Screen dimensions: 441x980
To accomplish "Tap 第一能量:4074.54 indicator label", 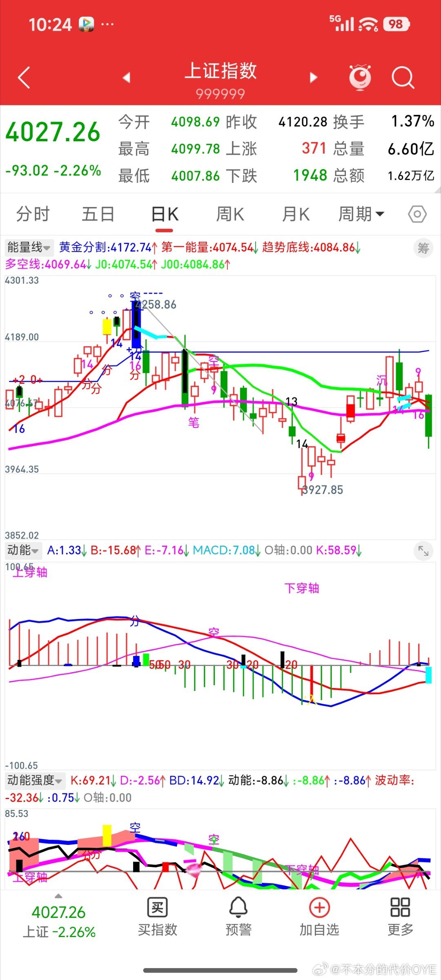I will (209, 247).
